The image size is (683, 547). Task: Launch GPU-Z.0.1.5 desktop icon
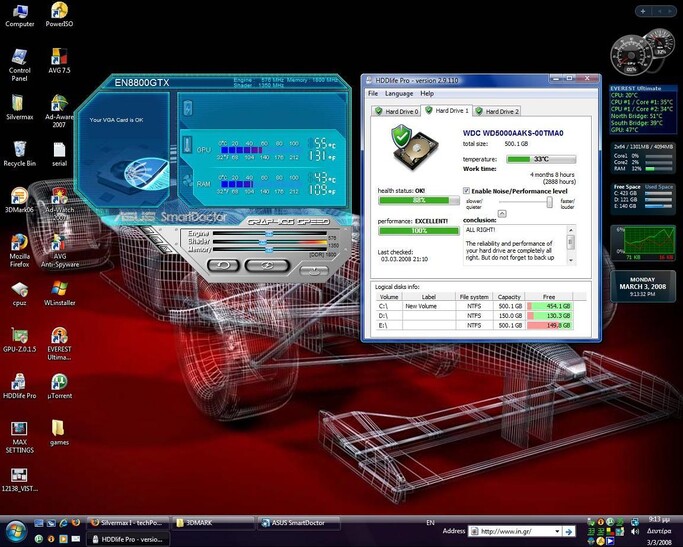coord(20,340)
